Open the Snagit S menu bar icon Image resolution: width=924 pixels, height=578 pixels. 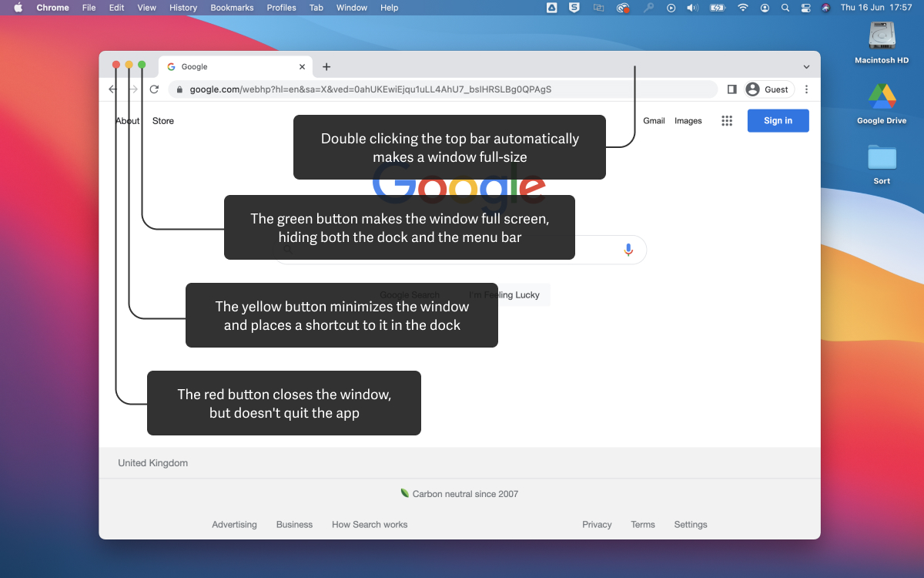[574, 8]
